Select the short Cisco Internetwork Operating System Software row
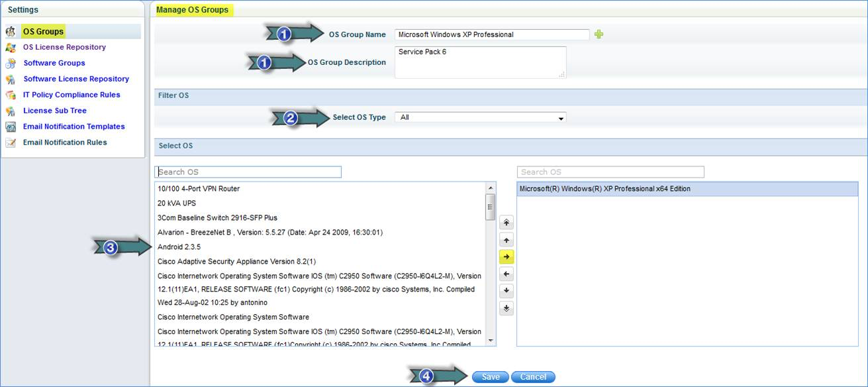The height and width of the screenshot is (387, 868). 320,317
